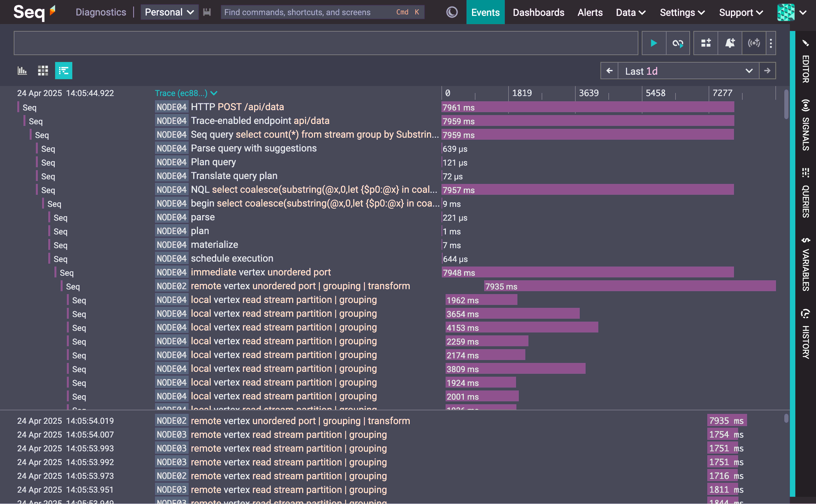Open the Variables side panel
The width and height of the screenshot is (816, 504).
coord(806,264)
